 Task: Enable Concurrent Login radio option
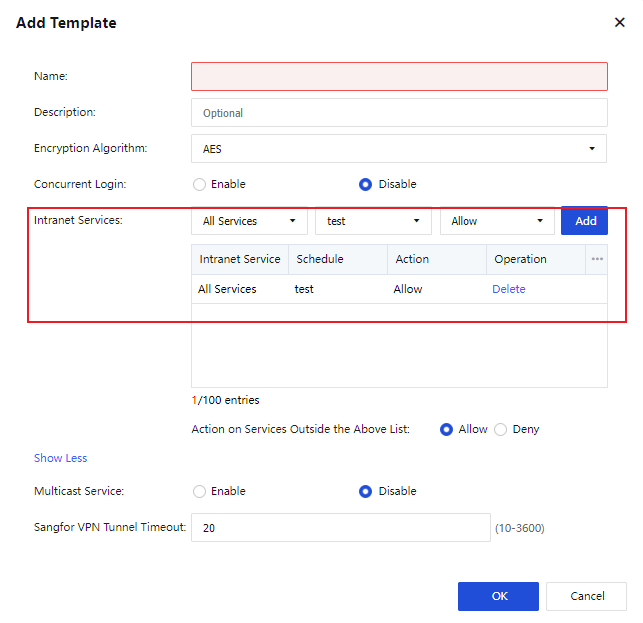(x=200, y=184)
